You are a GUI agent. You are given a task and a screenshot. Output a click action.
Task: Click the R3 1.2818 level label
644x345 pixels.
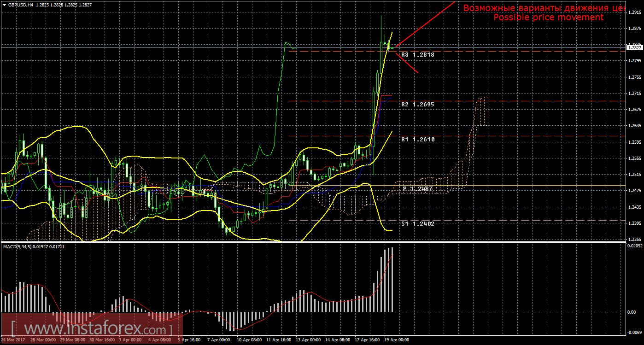pyautogui.click(x=418, y=54)
